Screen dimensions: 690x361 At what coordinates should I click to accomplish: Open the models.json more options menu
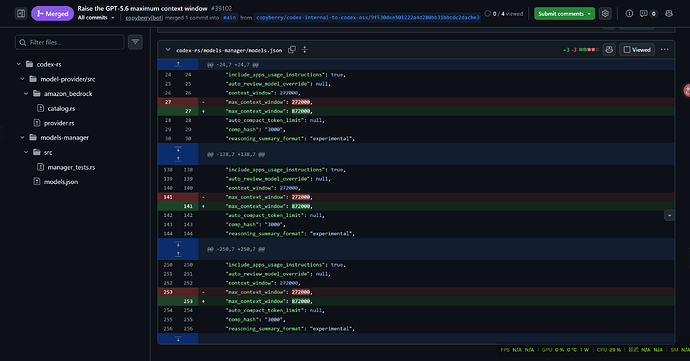pyautogui.click(x=664, y=50)
